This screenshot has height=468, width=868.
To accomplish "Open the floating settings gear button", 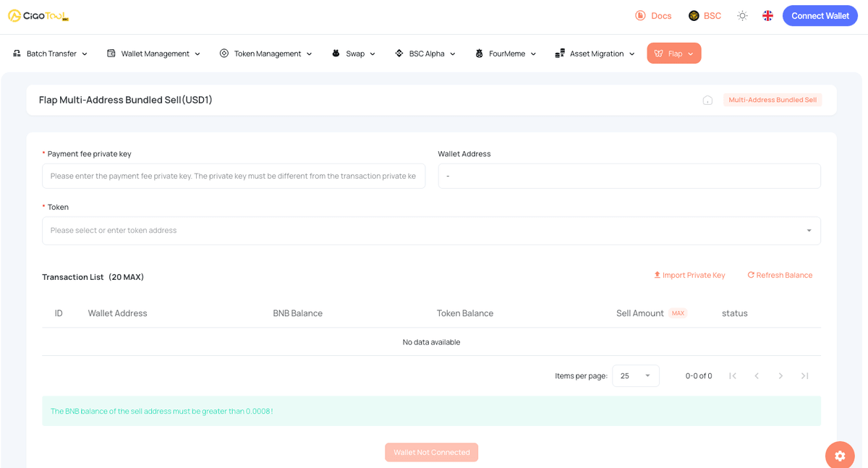I will click(x=840, y=456).
